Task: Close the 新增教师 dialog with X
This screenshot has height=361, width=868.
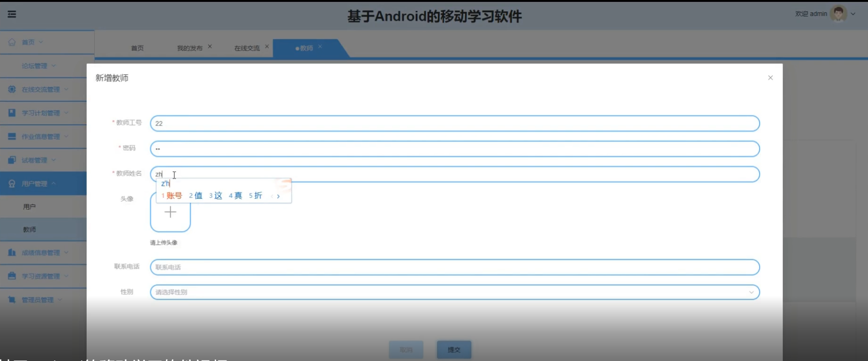Action: pos(770,78)
